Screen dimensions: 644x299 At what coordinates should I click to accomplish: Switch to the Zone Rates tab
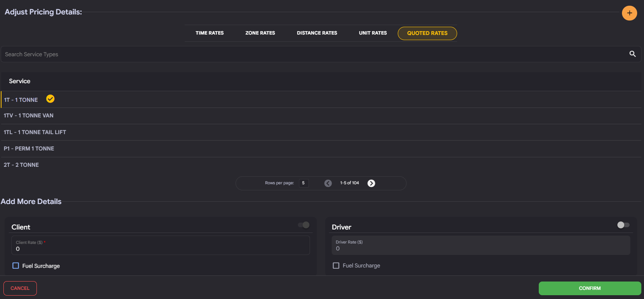point(260,33)
